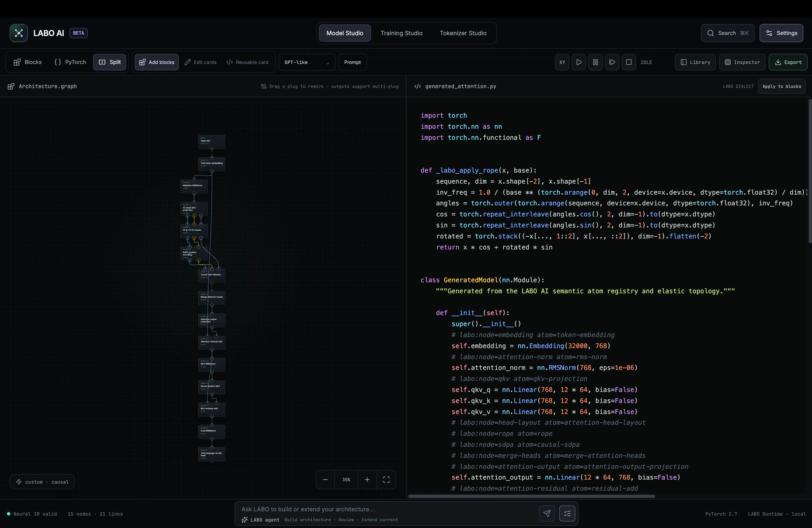Toggle the Split view mode
The height and width of the screenshot is (528, 812).
(109, 62)
